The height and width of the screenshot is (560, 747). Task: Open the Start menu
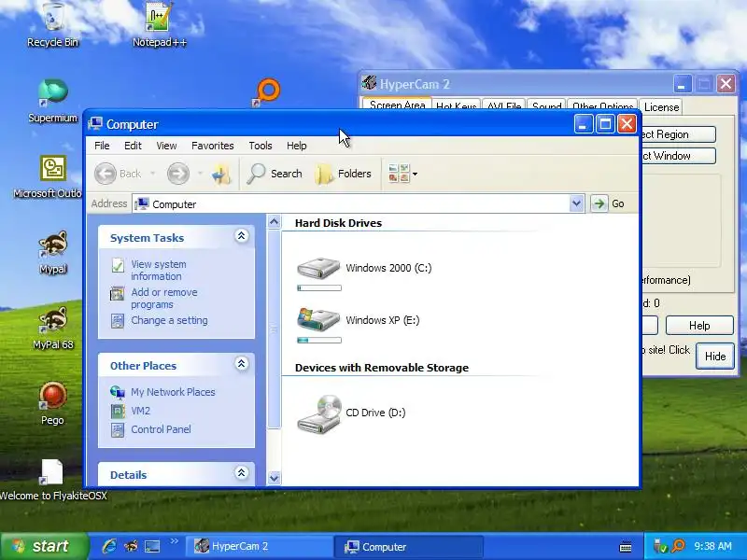44,546
